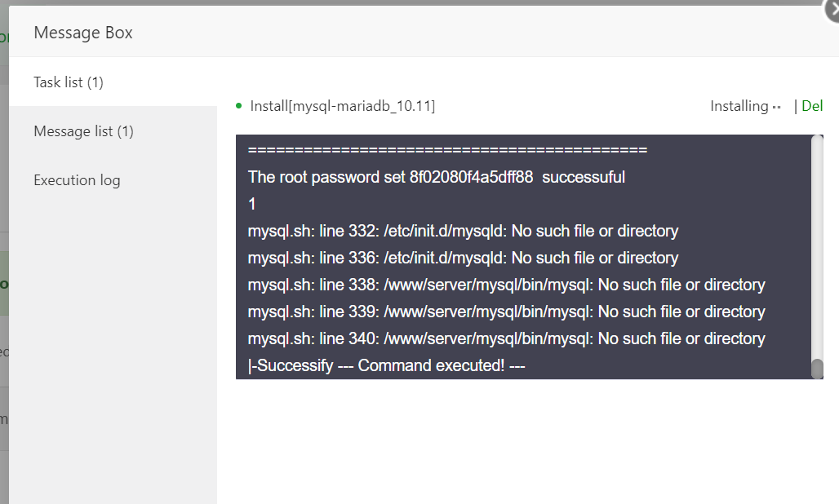Click the Installing status text
This screenshot has height=504, width=839.
(739, 106)
